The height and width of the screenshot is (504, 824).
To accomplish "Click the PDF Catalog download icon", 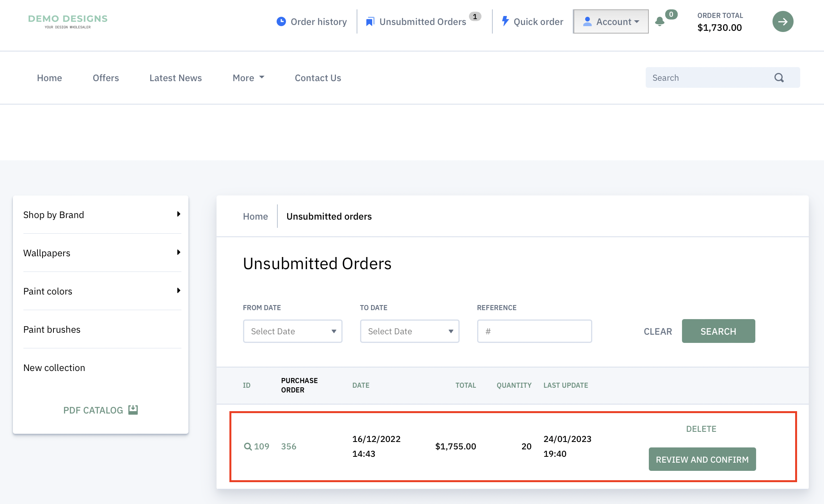I will coord(133,410).
